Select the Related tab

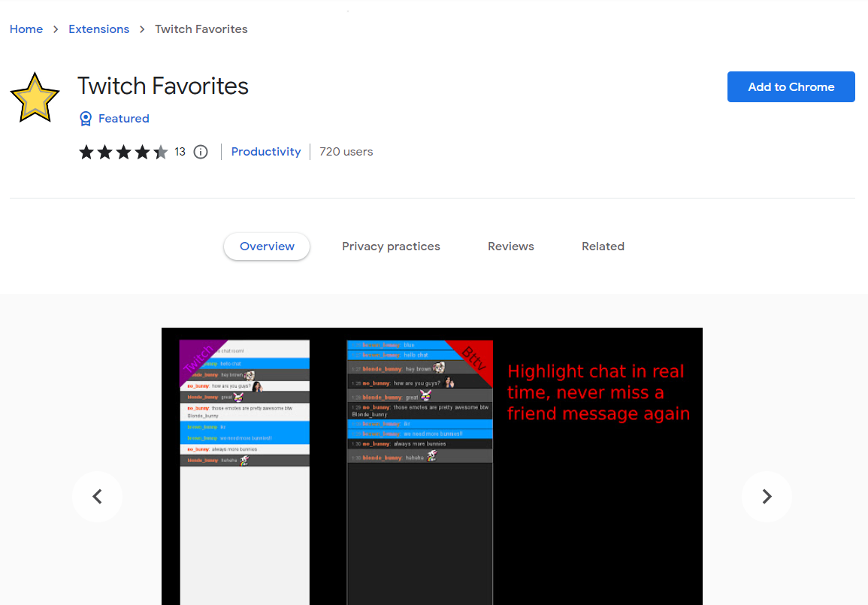pyautogui.click(x=603, y=246)
